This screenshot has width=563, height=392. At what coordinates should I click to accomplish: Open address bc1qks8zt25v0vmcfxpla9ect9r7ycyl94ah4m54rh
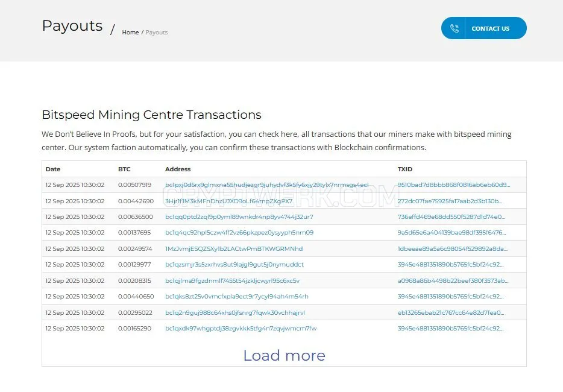pos(237,297)
